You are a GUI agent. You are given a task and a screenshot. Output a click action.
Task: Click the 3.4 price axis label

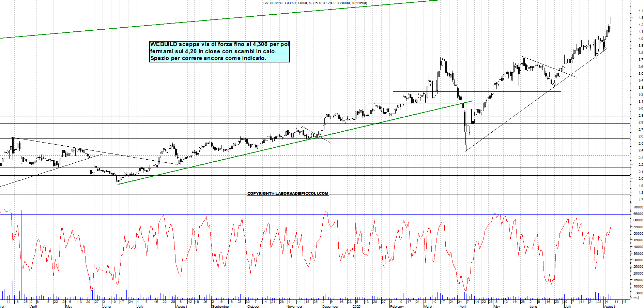coord(641,80)
